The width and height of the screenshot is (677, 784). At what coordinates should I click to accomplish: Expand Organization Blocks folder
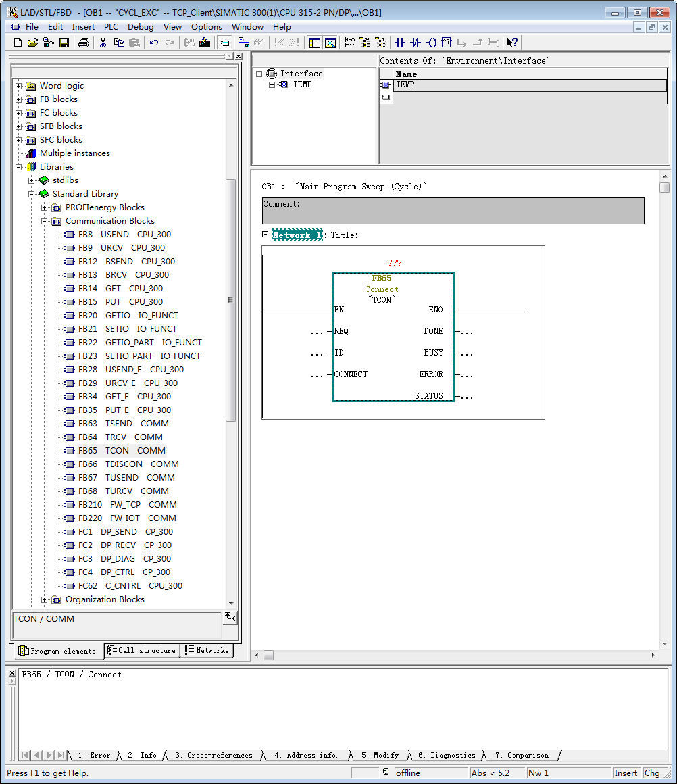44,599
